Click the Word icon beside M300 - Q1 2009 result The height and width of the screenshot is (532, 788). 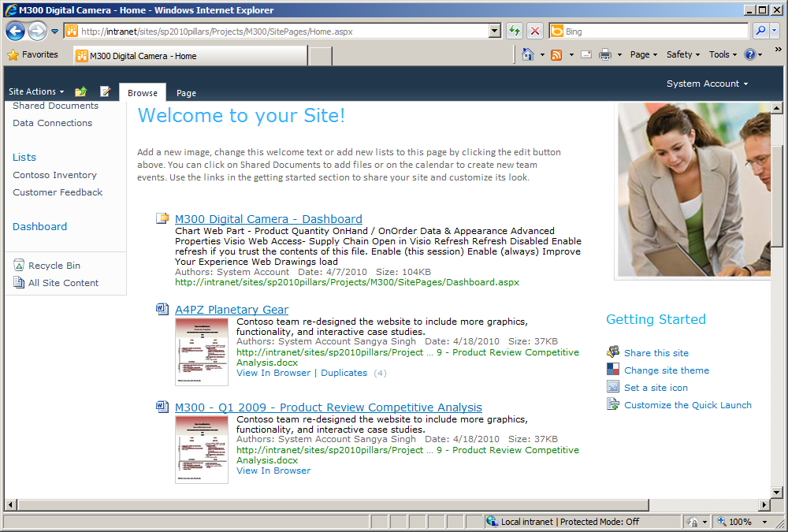pyautogui.click(x=162, y=407)
